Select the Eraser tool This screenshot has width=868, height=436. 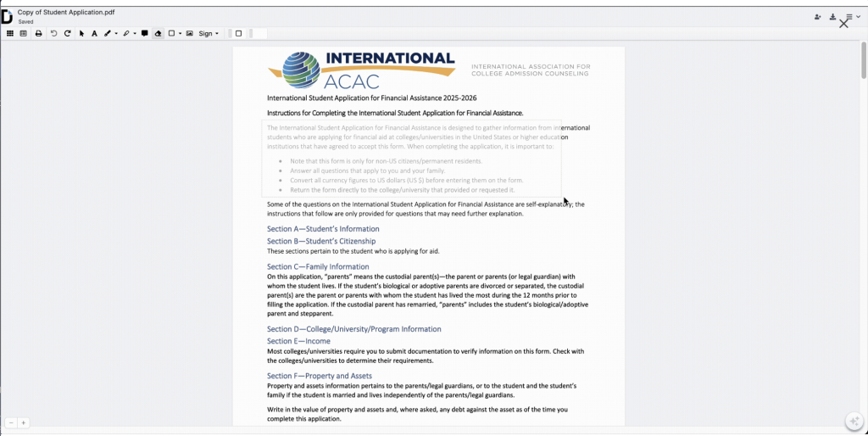coord(158,34)
